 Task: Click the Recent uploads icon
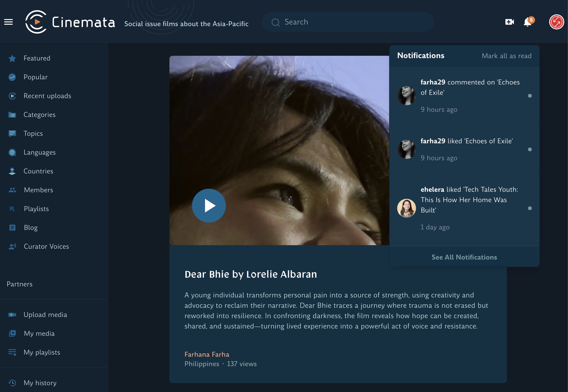point(12,96)
